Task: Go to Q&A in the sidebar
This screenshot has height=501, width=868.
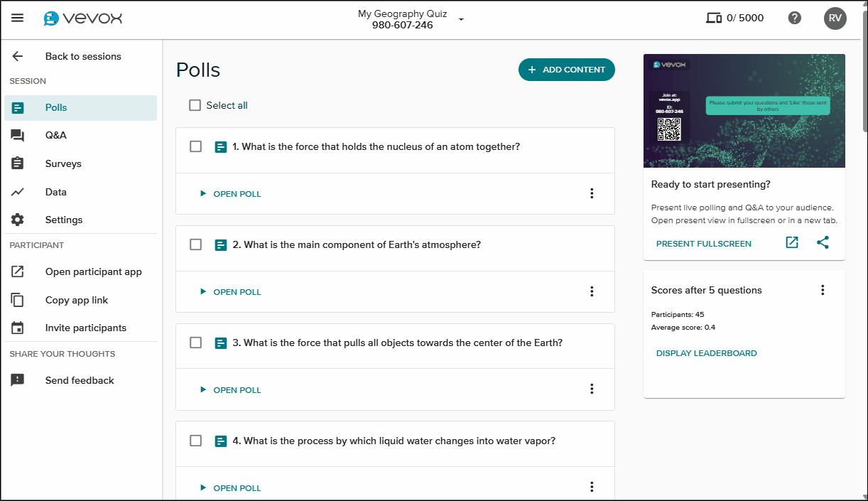Action: tap(56, 135)
